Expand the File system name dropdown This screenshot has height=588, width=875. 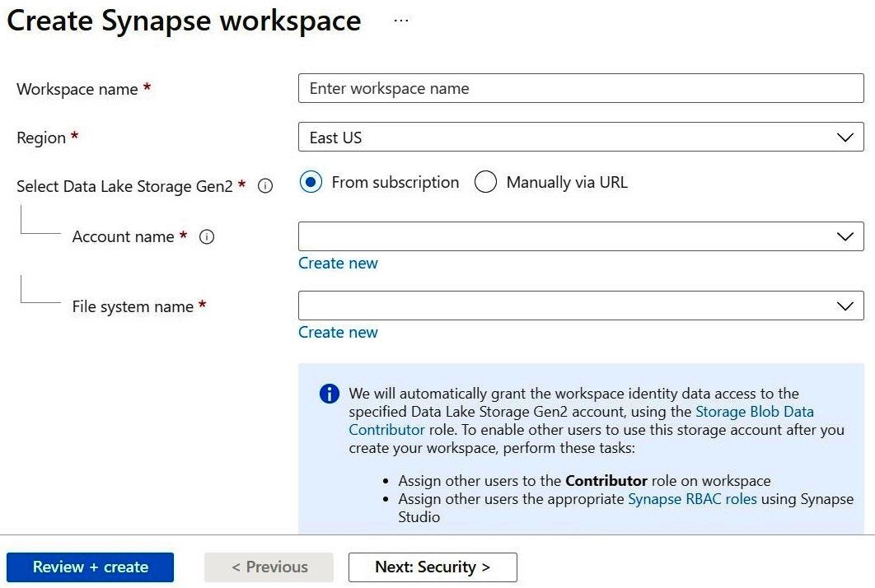point(581,306)
